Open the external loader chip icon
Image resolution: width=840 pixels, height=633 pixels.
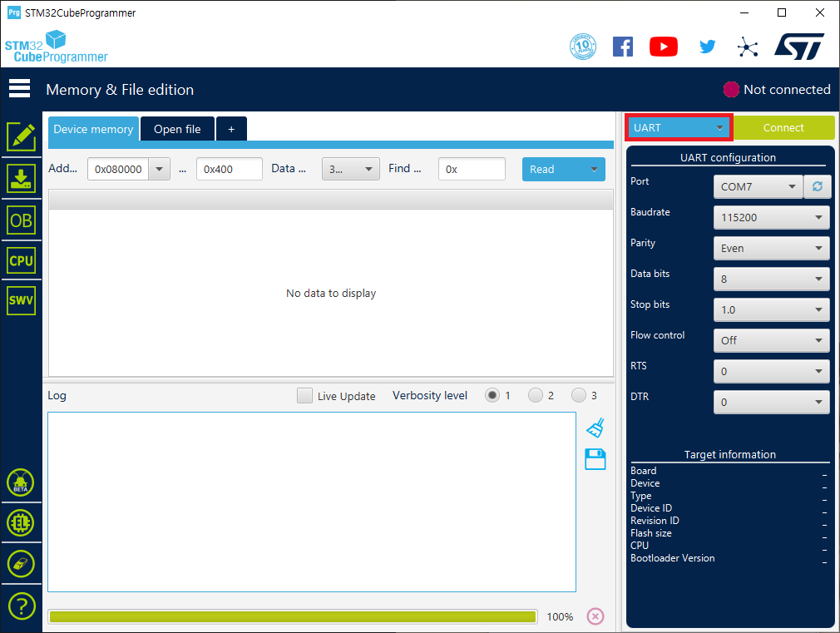click(x=20, y=522)
